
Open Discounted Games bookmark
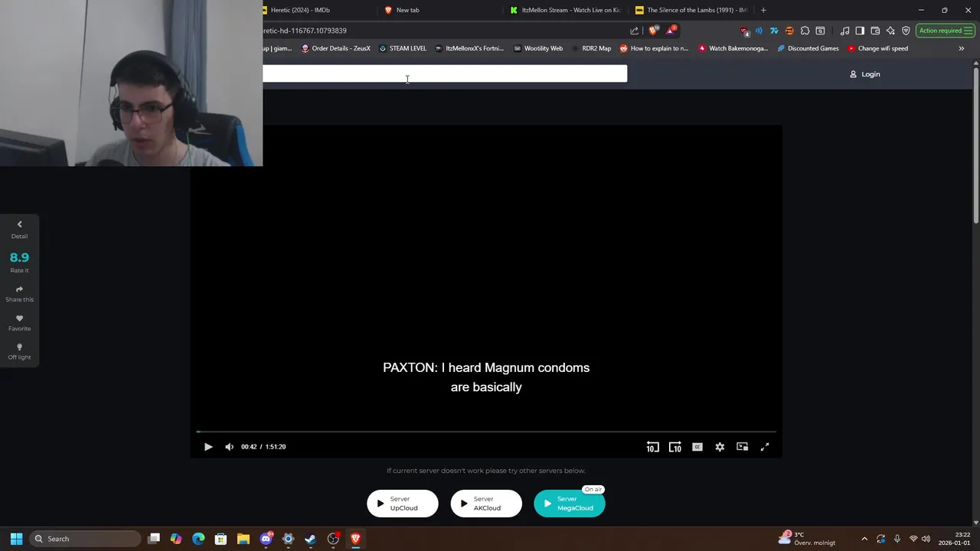click(808, 48)
